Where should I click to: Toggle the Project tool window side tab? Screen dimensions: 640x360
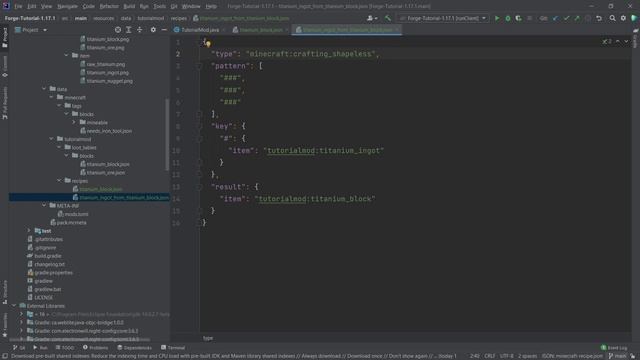(x=5, y=38)
